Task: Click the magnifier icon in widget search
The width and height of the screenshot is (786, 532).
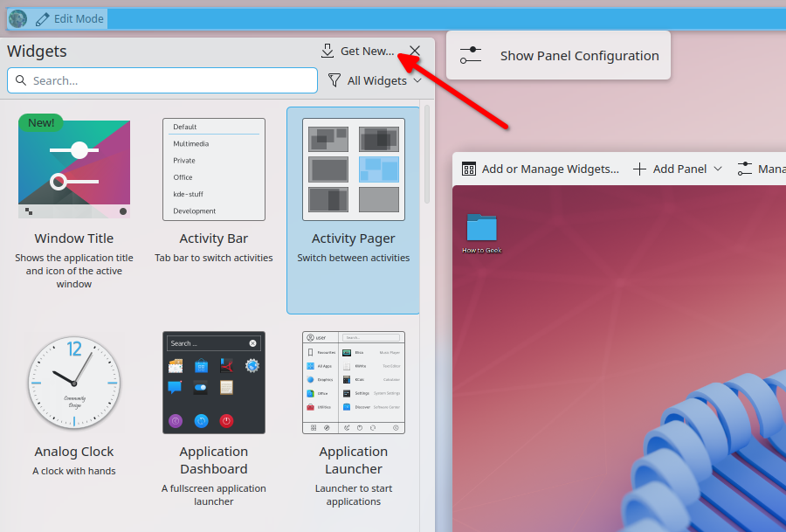Action: click(x=21, y=80)
